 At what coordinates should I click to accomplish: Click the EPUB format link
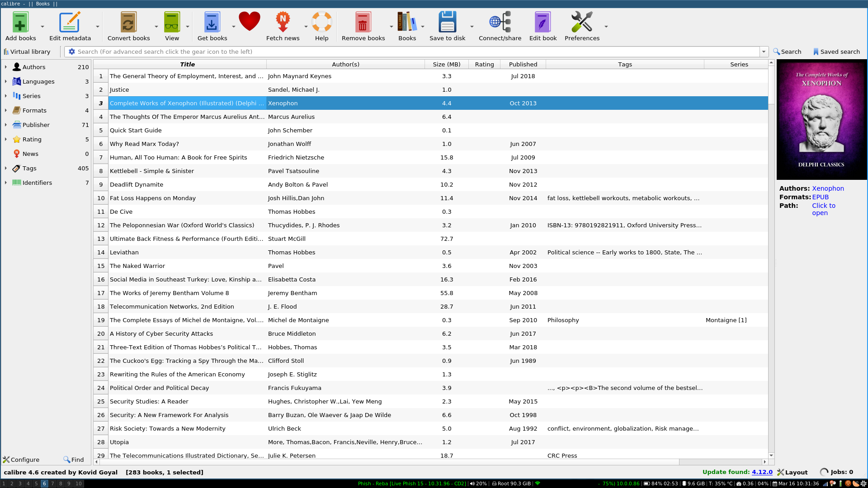pyautogui.click(x=820, y=197)
